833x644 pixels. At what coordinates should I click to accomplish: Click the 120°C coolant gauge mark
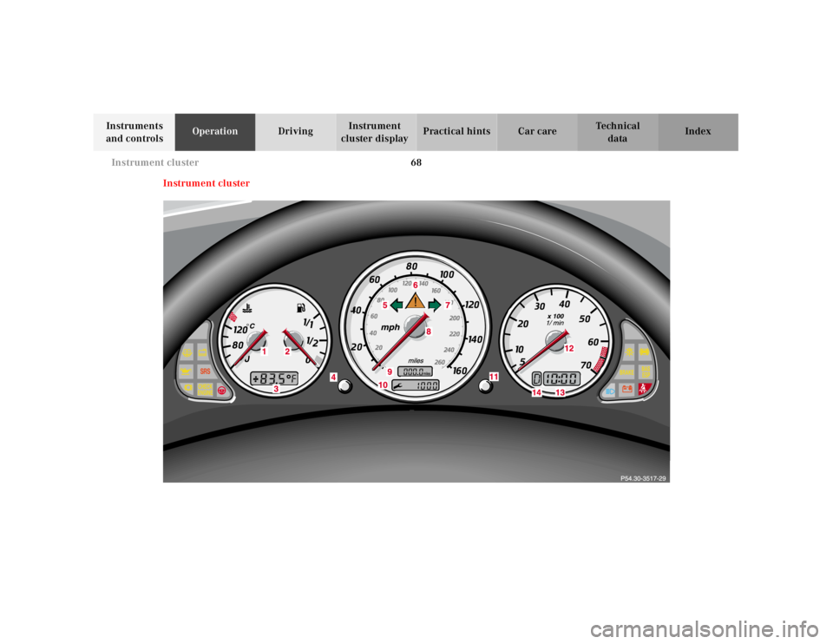pos(244,329)
